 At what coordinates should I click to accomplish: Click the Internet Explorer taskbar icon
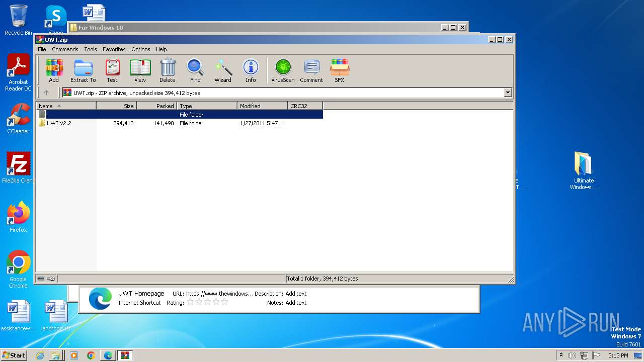click(40, 355)
